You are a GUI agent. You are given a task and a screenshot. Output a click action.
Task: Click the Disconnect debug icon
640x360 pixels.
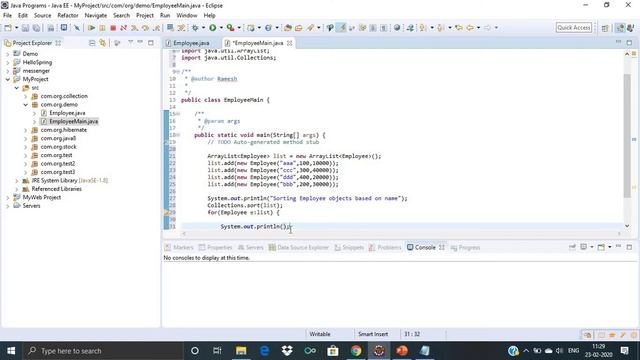[x=124, y=28]
